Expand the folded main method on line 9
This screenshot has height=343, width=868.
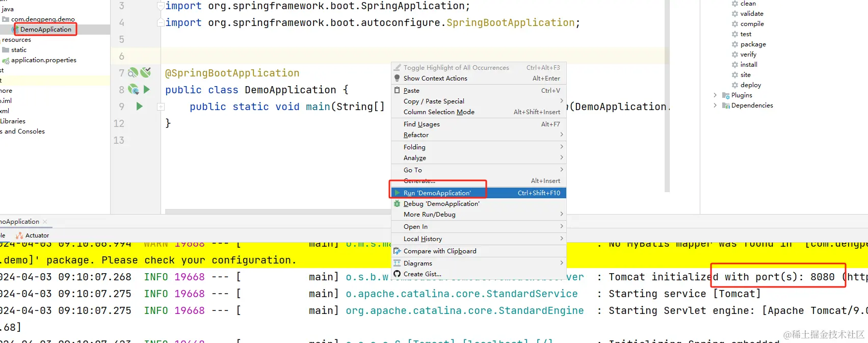tap(161, 107)
